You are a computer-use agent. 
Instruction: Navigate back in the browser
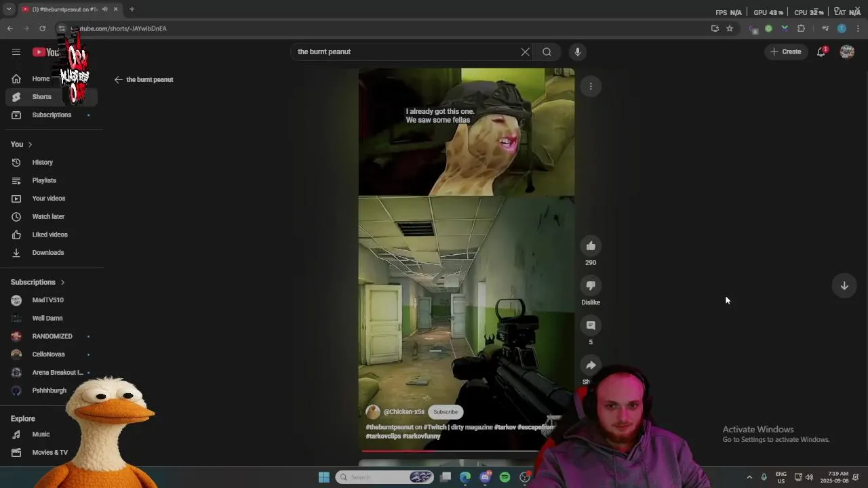(x=10, y=28)
